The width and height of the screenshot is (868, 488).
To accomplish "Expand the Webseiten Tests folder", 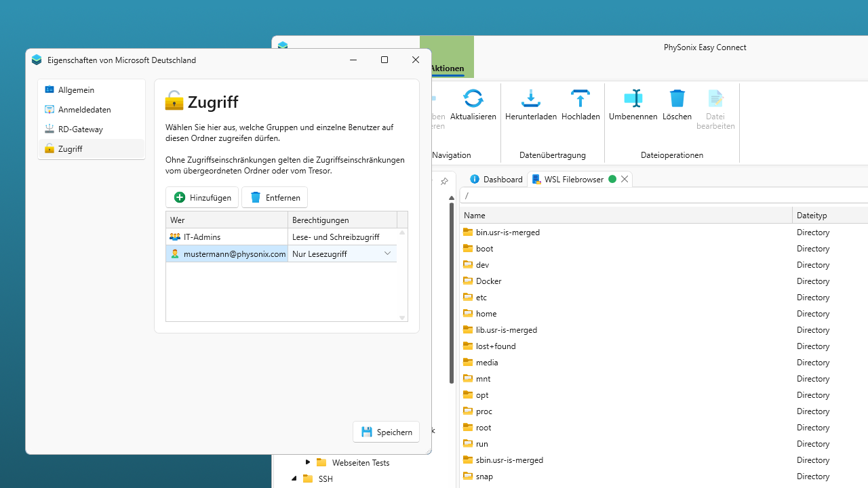I will click(x=308, y=462).
